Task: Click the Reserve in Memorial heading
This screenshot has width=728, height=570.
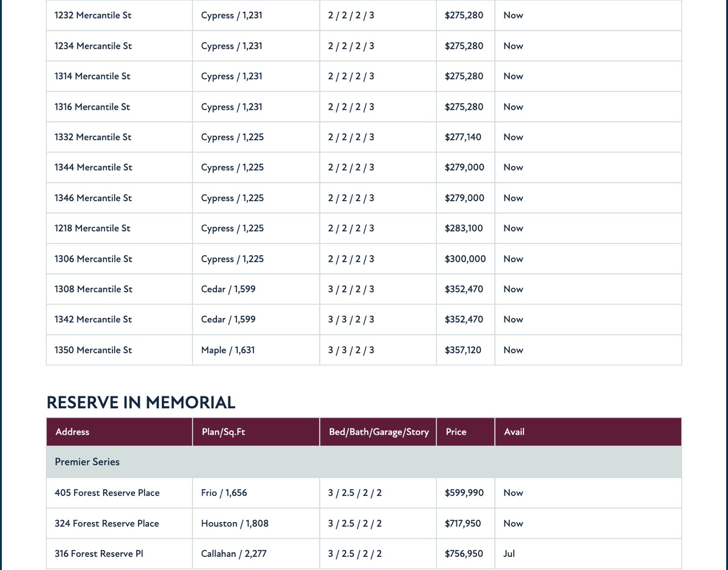Action: [141, 402]
